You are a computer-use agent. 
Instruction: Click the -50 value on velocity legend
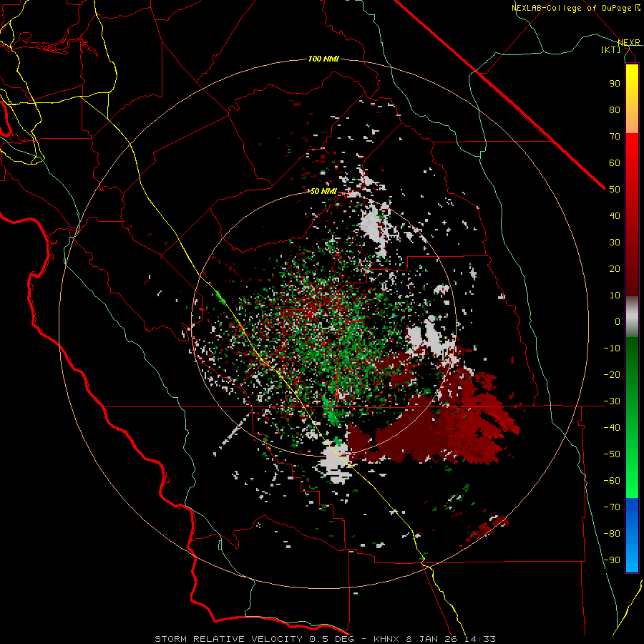(612, 454)
